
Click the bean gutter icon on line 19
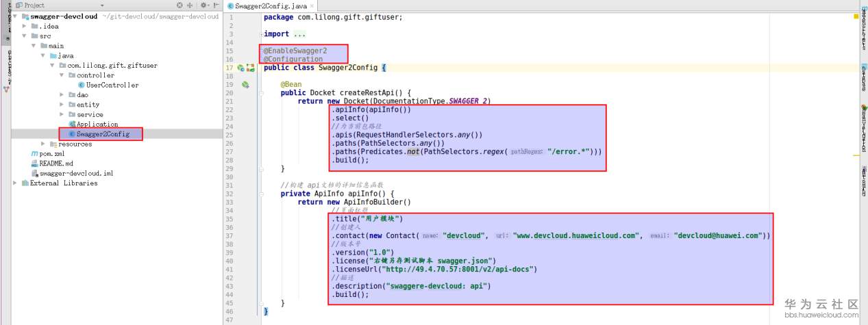245,85
